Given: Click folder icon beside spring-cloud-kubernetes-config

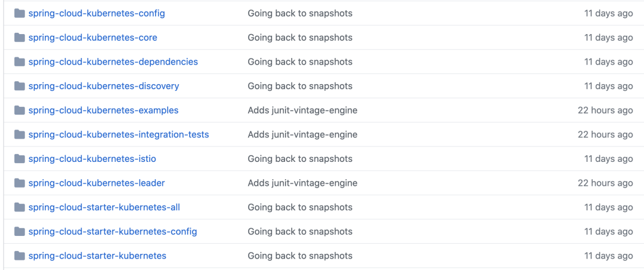Looking at the screenshot, I should (20, 13).
